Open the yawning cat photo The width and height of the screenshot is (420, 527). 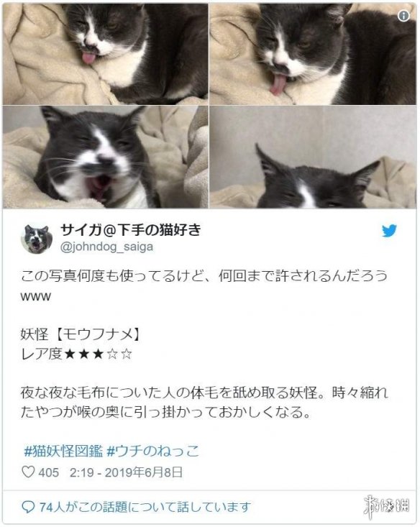105,157
